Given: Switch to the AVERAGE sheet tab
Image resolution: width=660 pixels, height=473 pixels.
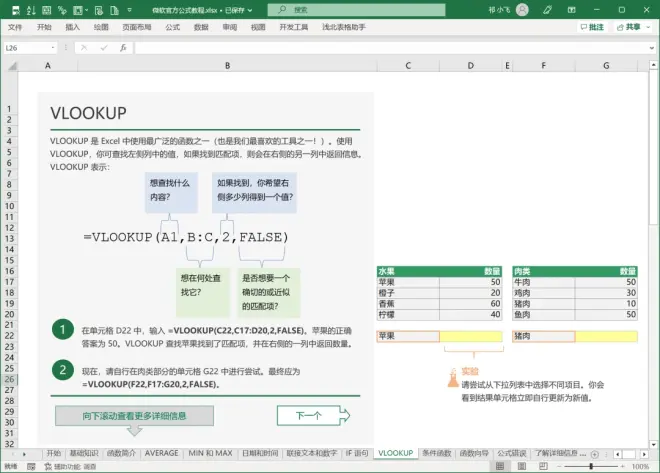Looking at the screenshot, I should (x=162, y=453).
